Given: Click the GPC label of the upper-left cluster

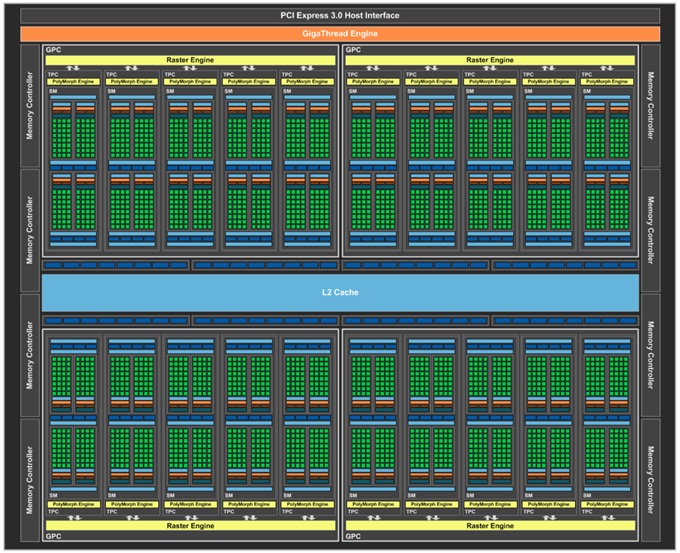Looking at the screenshot, I should tap(53, 50).
